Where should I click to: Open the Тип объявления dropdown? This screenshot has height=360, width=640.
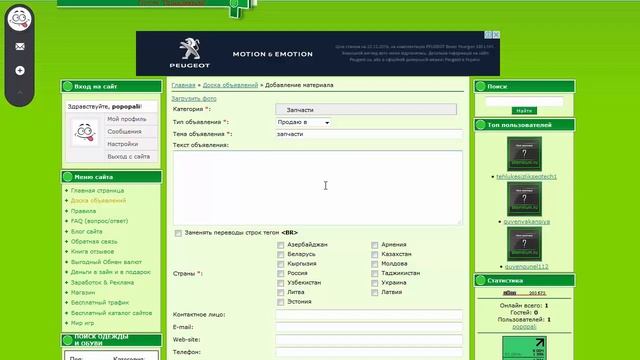[303, 122]
